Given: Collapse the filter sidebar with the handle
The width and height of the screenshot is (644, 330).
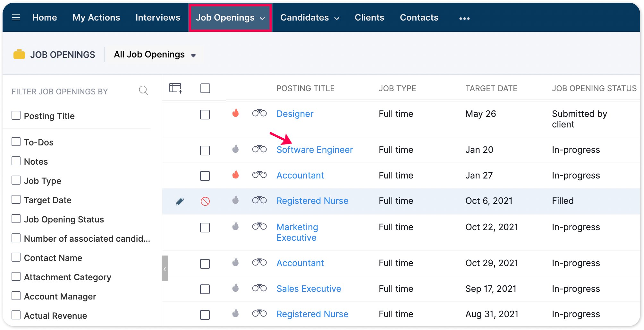Looking at the screenshot, I should 165,268.
